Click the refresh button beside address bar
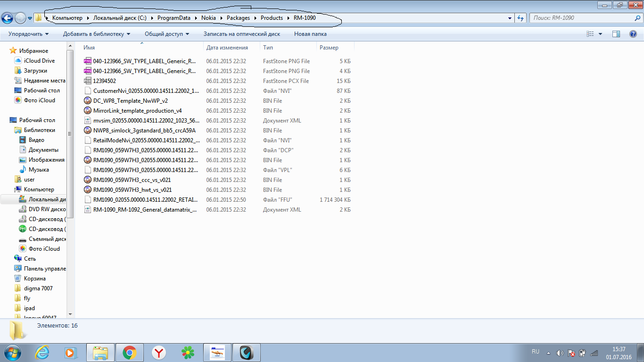The height and width of the screenshot is (362, 644). [x=521, y=18]
